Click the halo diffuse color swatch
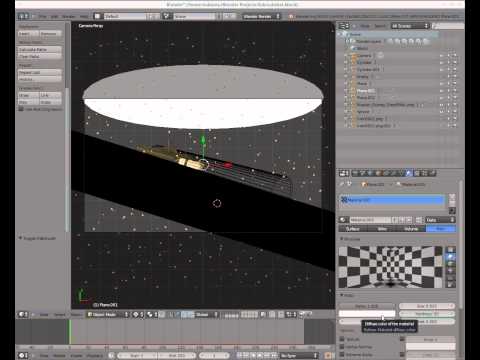 367,314
